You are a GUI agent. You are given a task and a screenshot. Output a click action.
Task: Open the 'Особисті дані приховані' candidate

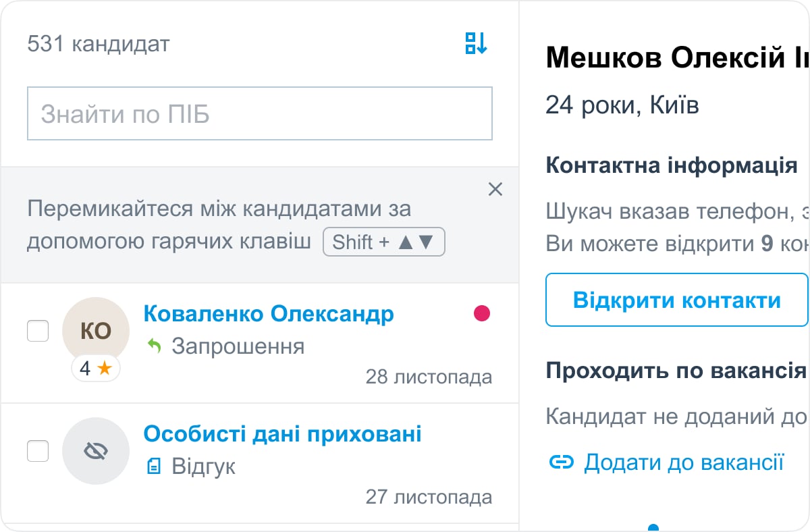pos(282,433)
